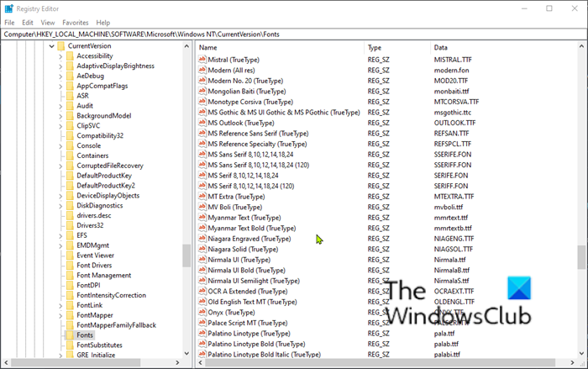
Task: Click the folder icon of the CurrentVersion key
Action: click(x=61, y=45)
